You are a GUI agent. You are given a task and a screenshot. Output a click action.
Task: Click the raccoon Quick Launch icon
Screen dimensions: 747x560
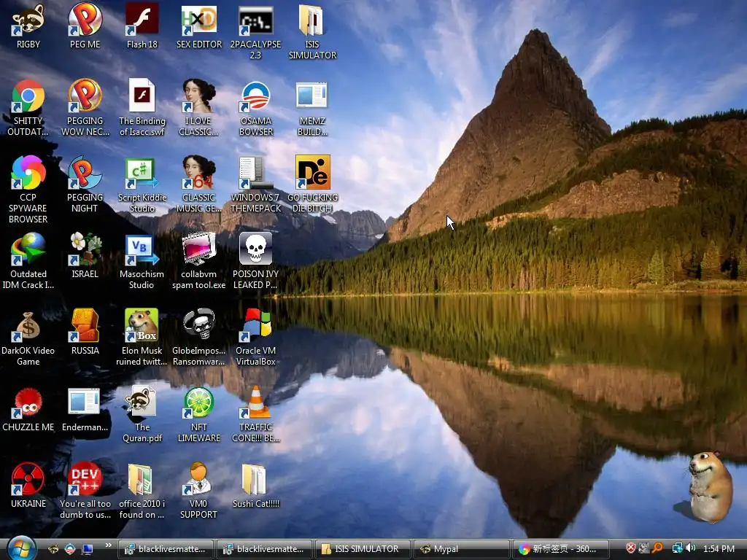tap(53, 549)
